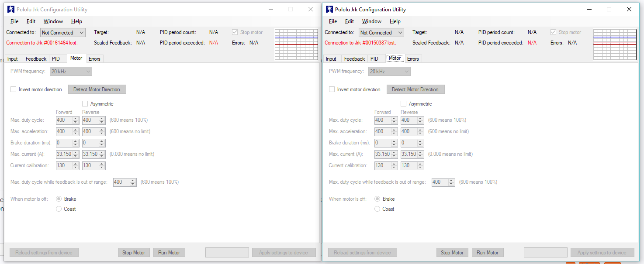Open the PWM frequency dropdown in the #00150387 window
Viewport: 644px width, 264px height.
tap(389, 72)
